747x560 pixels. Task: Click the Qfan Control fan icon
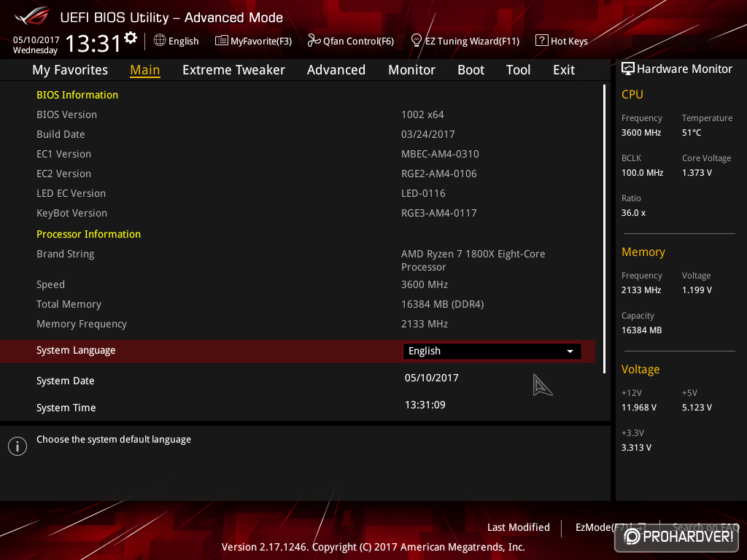click(x=314, y=41)
